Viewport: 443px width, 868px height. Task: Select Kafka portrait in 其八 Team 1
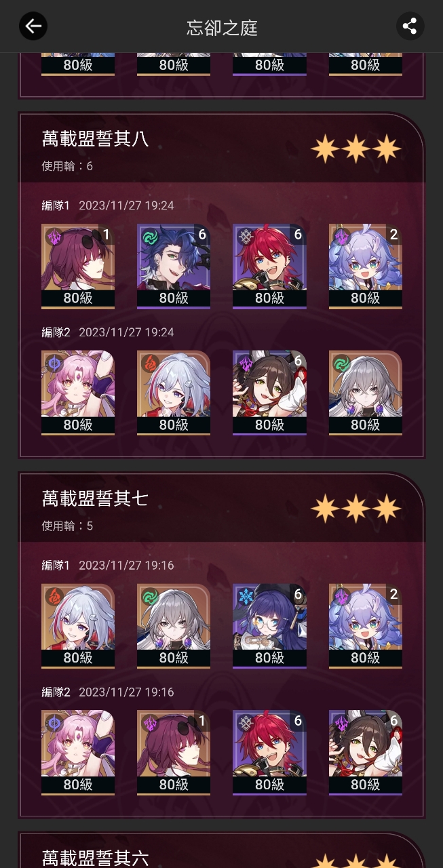[x=78, y=266]
